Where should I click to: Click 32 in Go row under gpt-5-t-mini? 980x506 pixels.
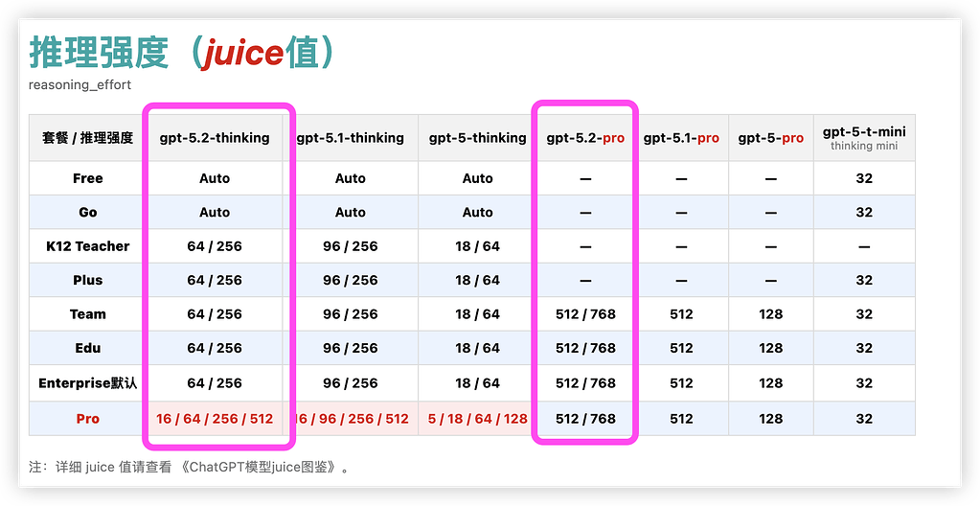(x=864, y=212)
